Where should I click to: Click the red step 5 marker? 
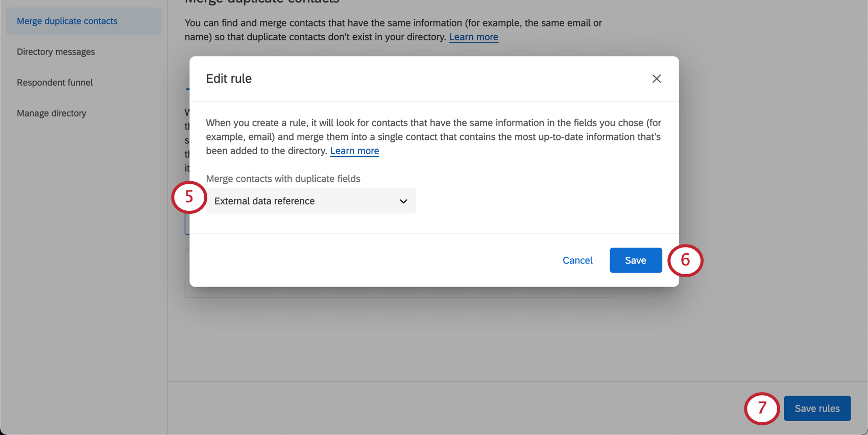click(189, 197)
